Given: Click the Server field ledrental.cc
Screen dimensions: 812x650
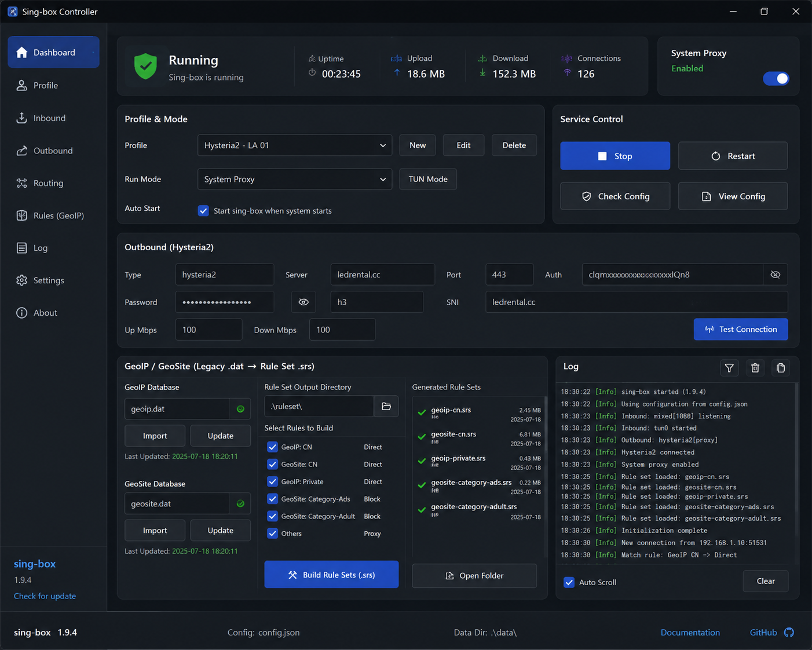Looking at the screenshot, I should (x=383, y=275).
